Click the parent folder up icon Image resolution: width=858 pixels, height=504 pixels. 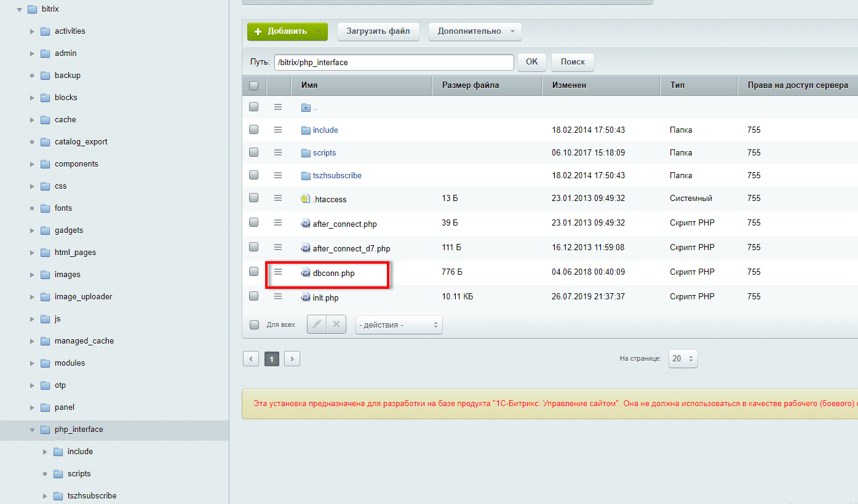[306, 108]
